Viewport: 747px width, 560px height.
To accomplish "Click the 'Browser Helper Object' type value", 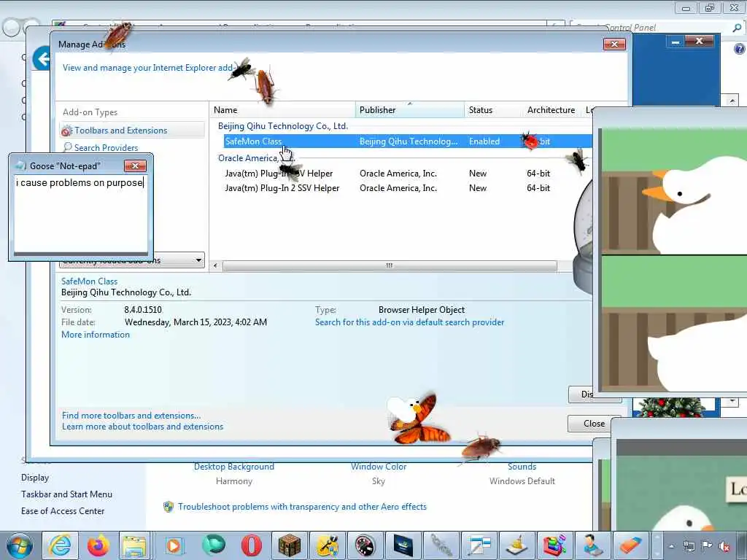I will click(x=422, y=310).
